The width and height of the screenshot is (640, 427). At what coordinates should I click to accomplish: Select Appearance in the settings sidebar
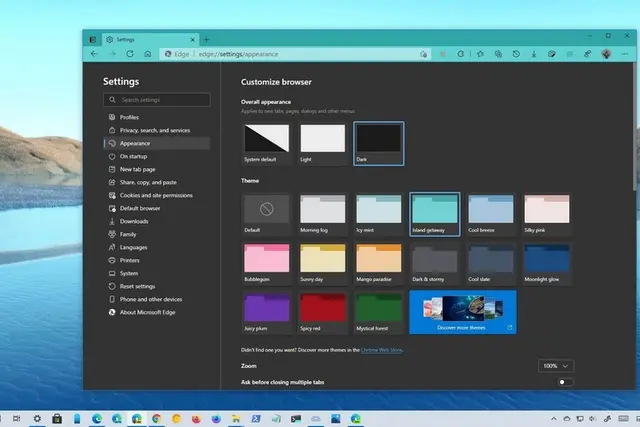157,143
